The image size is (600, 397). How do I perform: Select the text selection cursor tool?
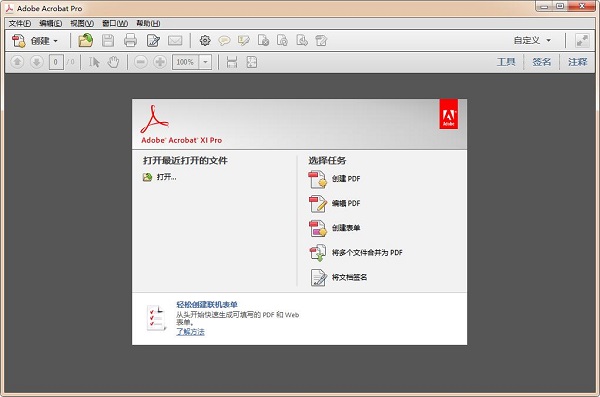click(94, 62)
